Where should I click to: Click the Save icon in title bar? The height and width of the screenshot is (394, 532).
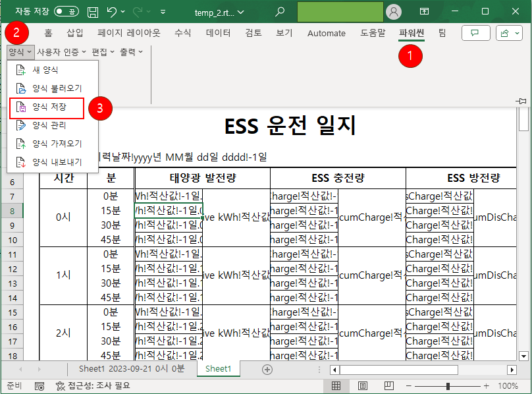click(93, 12)
